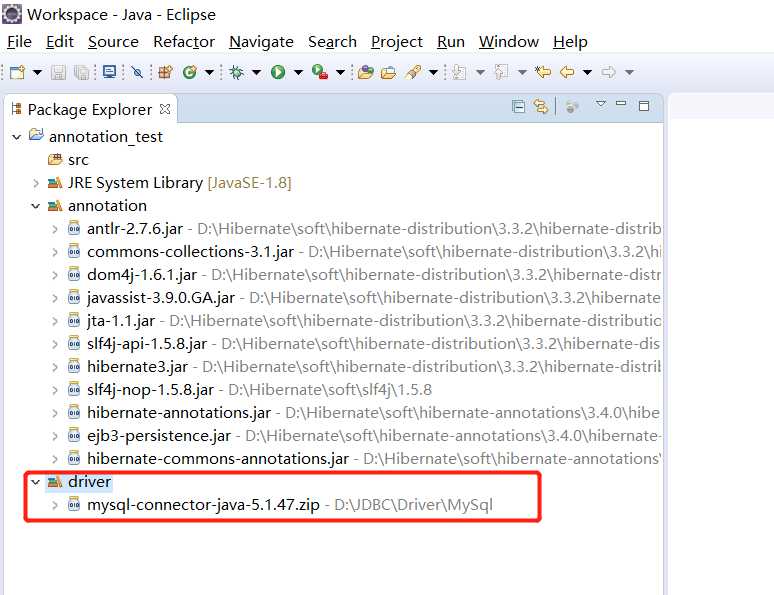
Task: Click the JRE System Library icon
Action: pos(55,183)
